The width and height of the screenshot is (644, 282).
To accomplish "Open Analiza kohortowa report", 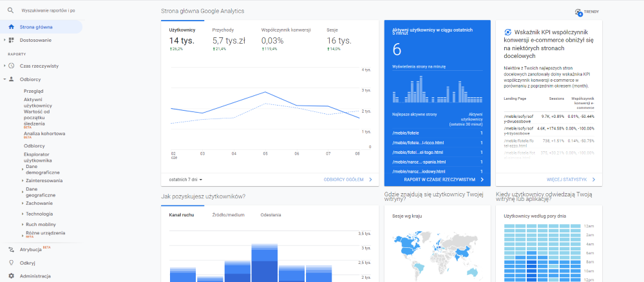I will tap(44, 134).
